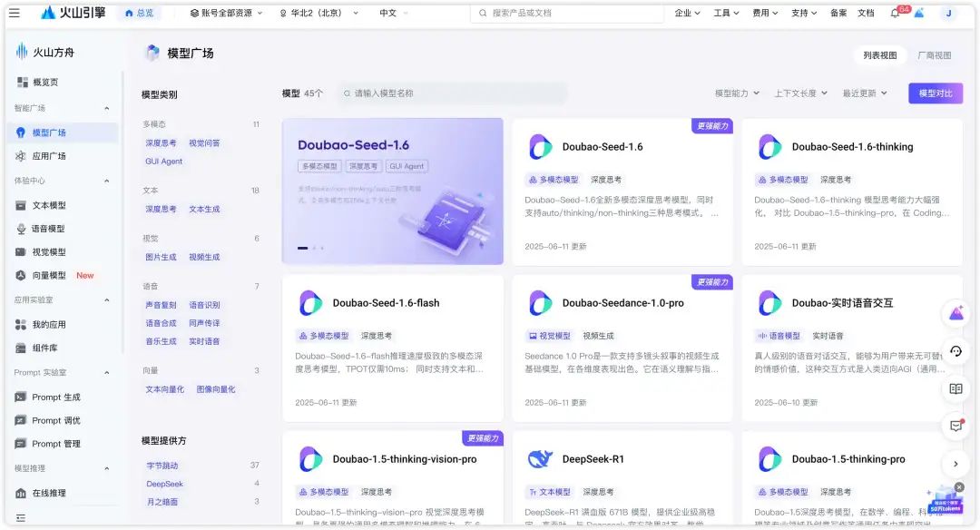Click the floating book documentation icon
This screenshot has width=980, height=530.
click(956, 388)
